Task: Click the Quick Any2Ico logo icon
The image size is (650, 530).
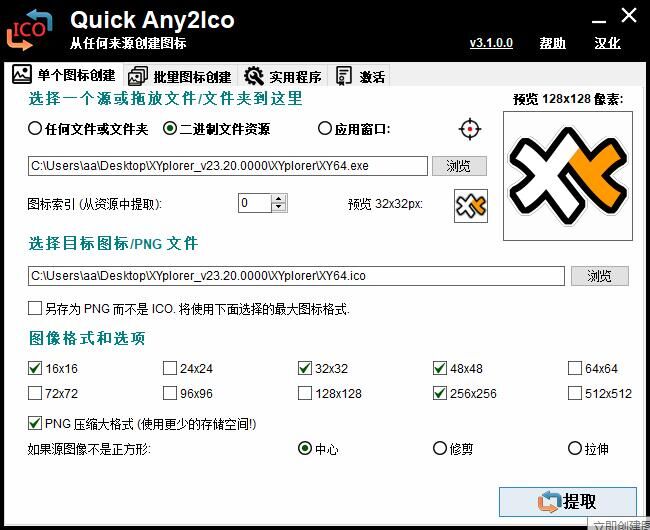Action: tap(30, 29)
